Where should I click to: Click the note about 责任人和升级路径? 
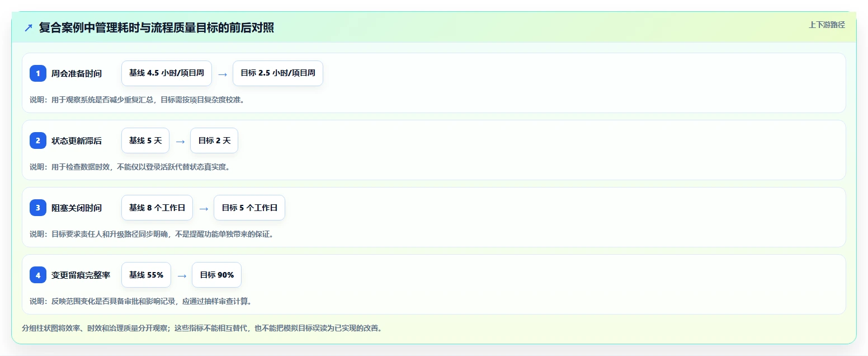[152, 234]
